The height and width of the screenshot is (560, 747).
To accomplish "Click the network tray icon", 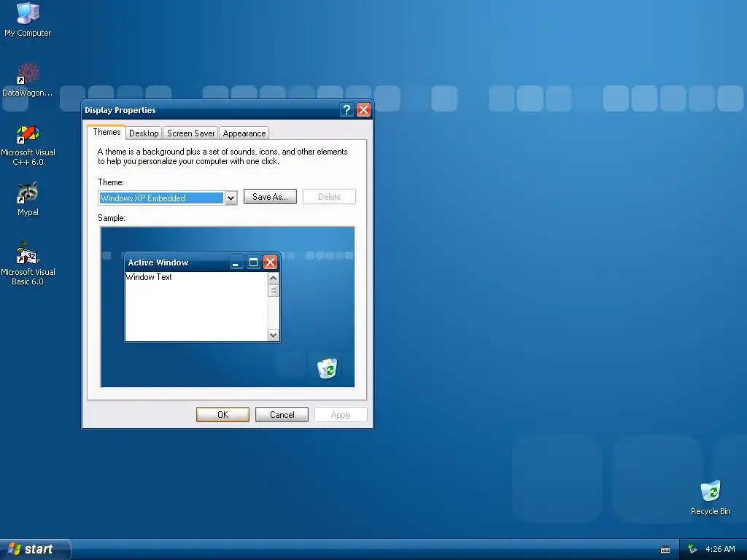I will pos(692,549).
